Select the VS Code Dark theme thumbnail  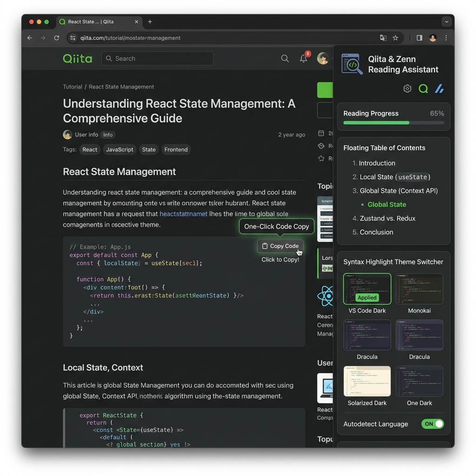pos(367,289)
